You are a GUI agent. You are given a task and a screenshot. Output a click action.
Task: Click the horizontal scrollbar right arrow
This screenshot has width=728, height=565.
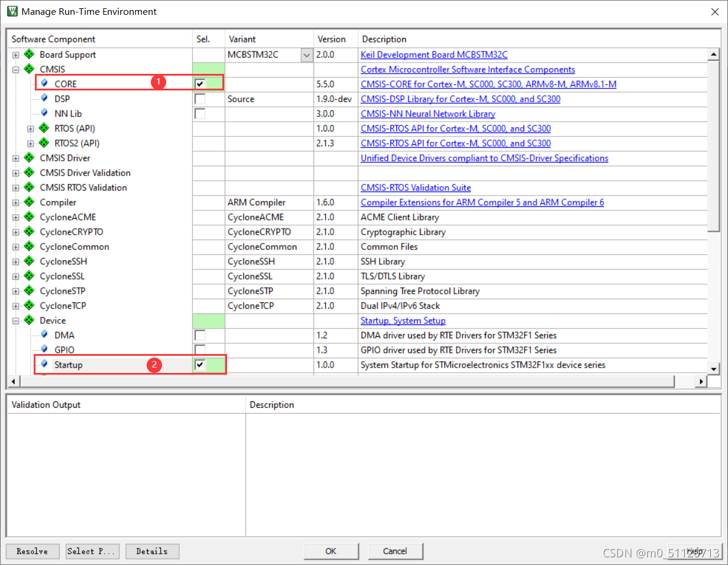pyautogui.click(x=702, y=381)
